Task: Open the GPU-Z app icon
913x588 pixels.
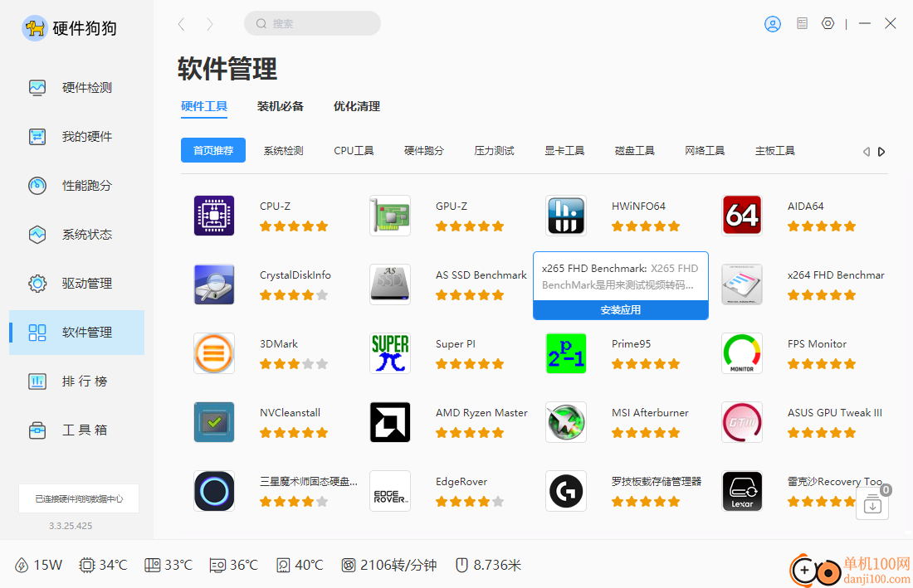Action: click(390, 216)
